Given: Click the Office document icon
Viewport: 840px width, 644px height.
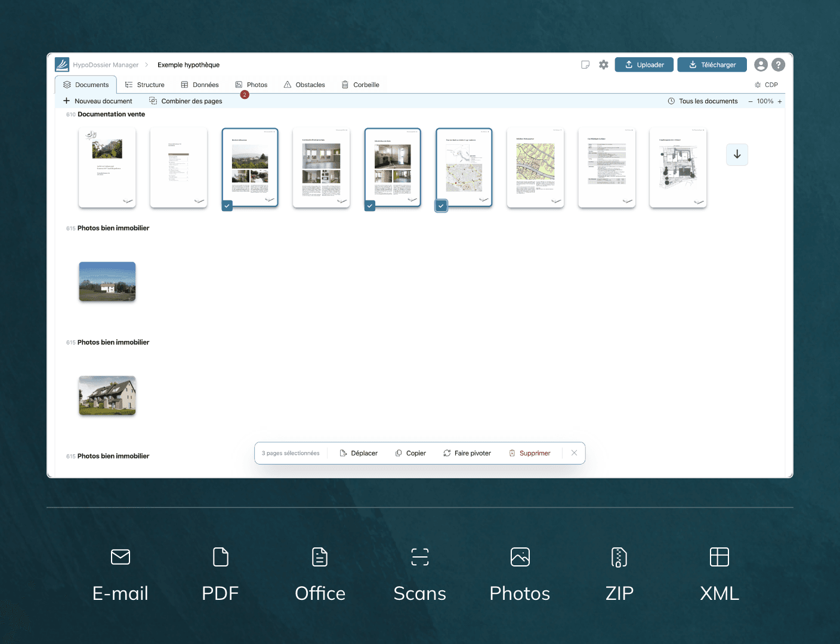Looking at the screenshot, I should (320, 557).
